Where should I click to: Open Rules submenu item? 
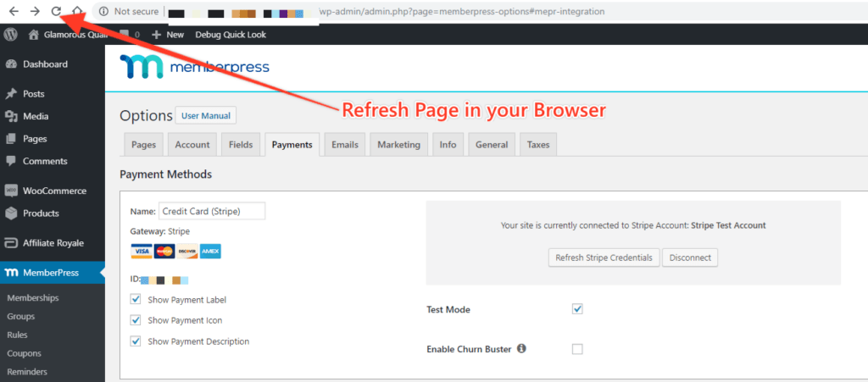[x=17, y=335]
